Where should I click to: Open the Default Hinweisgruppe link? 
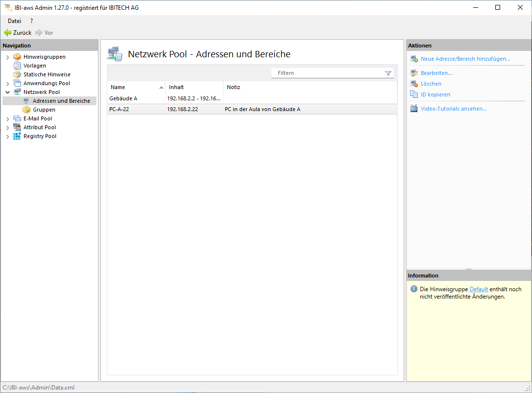(x=479, y=289)
